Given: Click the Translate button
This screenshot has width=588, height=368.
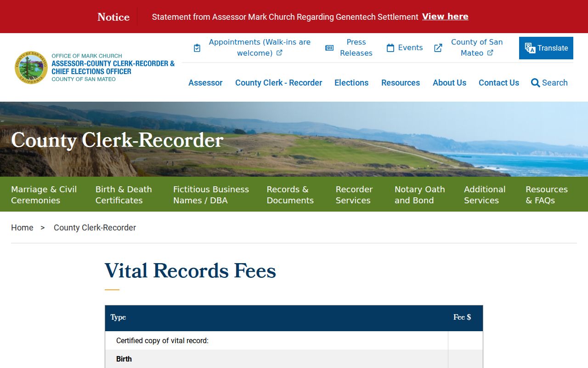Looking at the screenshot, I should tap(546, 48).
